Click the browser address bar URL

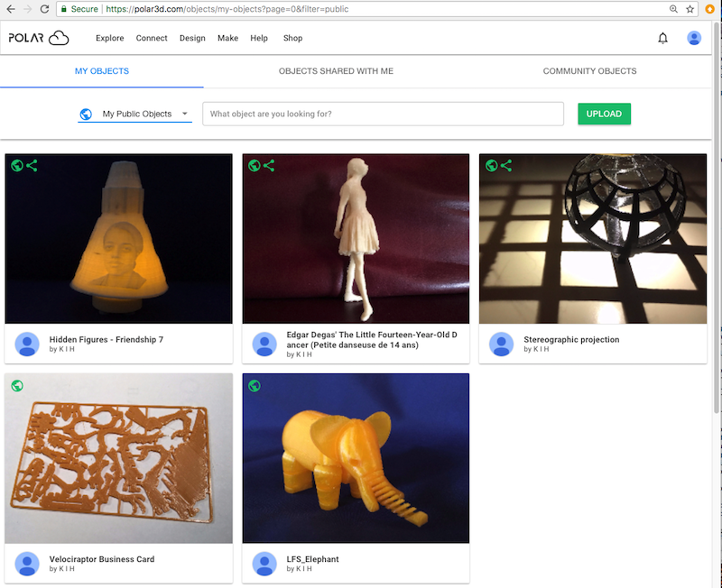tap(227, 9)
